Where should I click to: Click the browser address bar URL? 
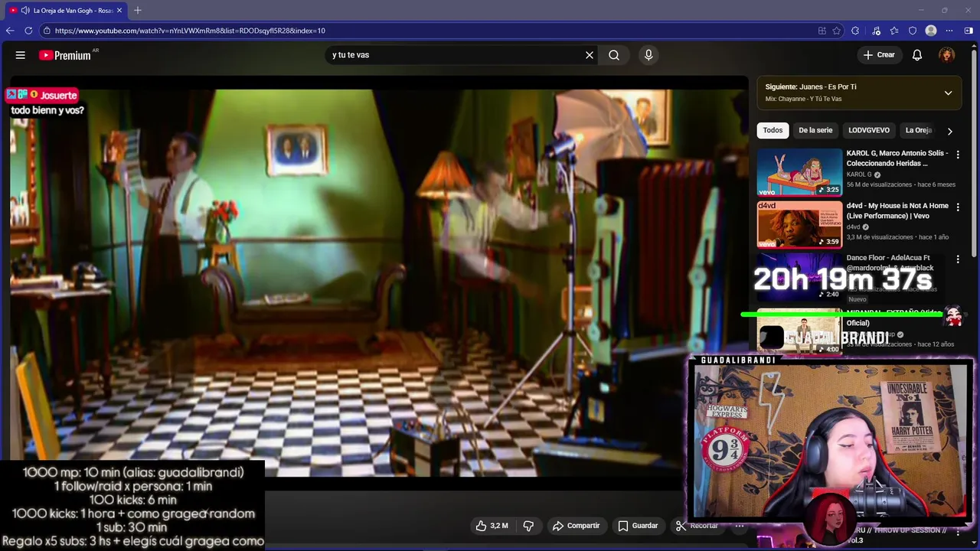tap(190, 31)
